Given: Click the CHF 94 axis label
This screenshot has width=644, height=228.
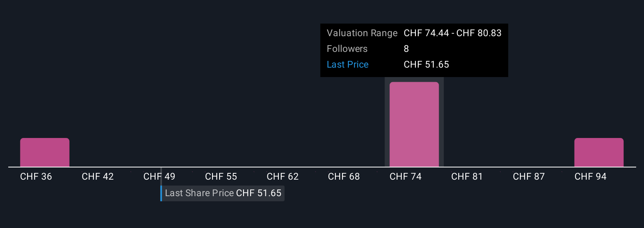Looking at the screenshot, I should (x=591, y=177).
